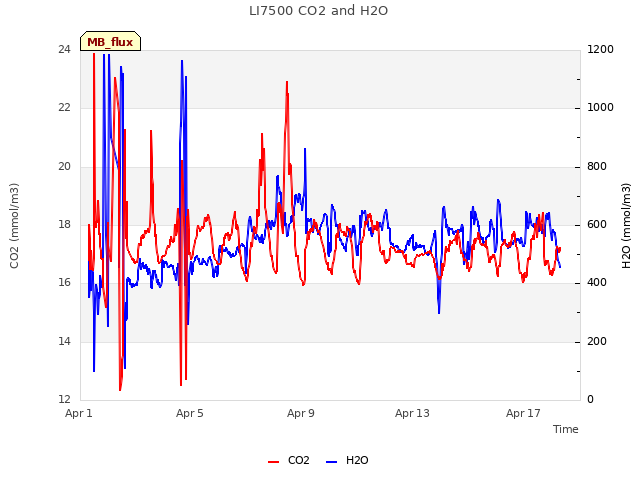Click the Apr 13 x-axis tick label
640x480 pixels.
(412, 413)
